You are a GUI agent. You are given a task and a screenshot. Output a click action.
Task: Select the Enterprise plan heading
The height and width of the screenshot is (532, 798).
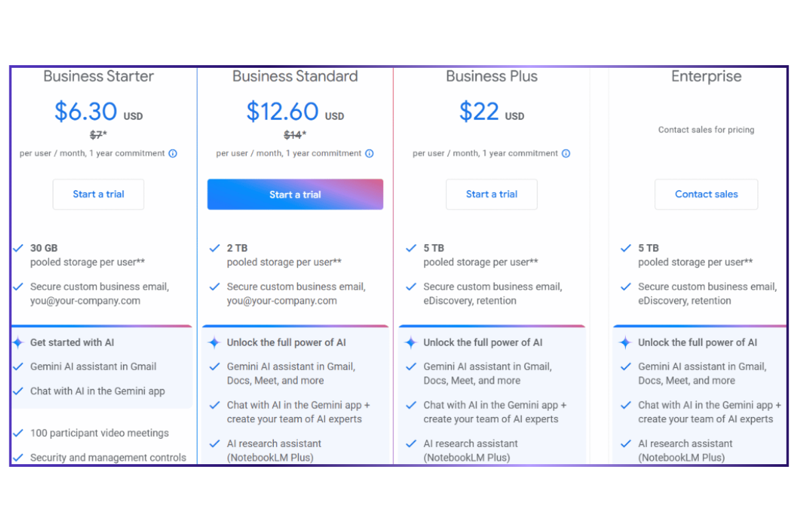point(706,76)
